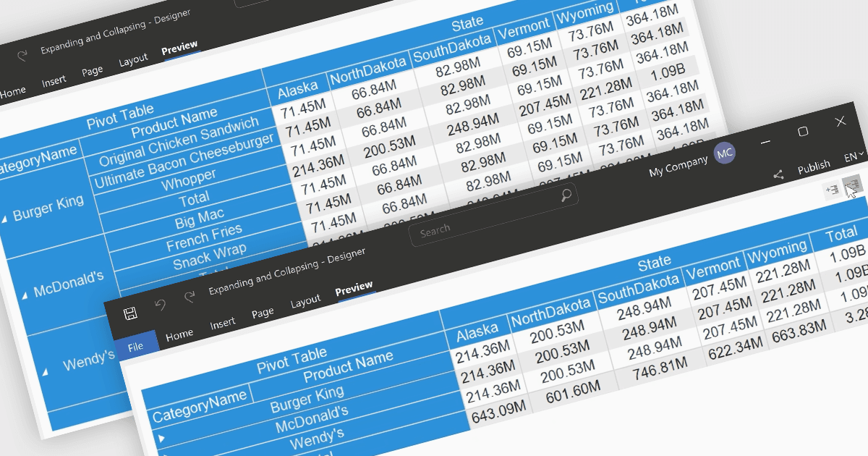
Task: Click the MC user avatar
Action: pyautogui.click(x=725, y=153)
